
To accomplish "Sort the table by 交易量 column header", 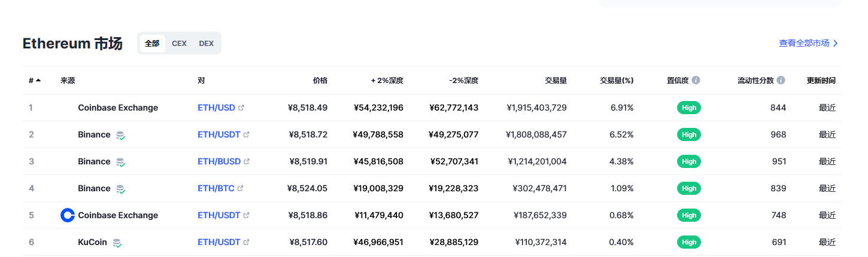I will pos(556,80).
